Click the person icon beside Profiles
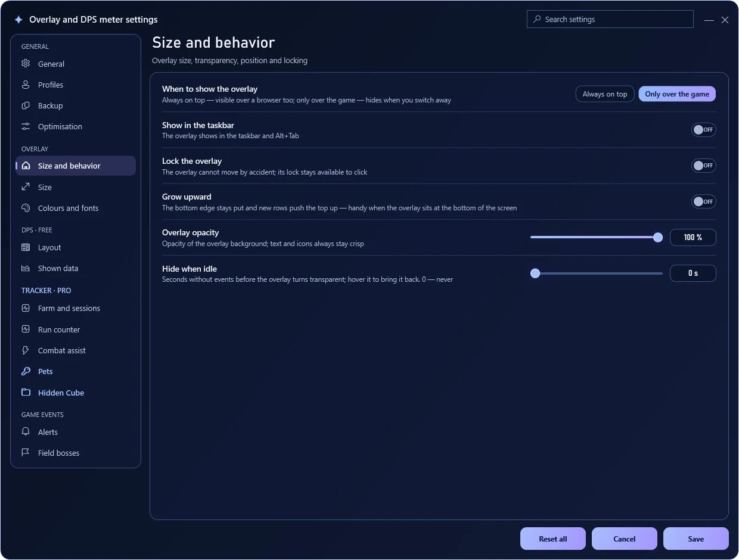This screenshot has width=739, height=560. (26, 85)
